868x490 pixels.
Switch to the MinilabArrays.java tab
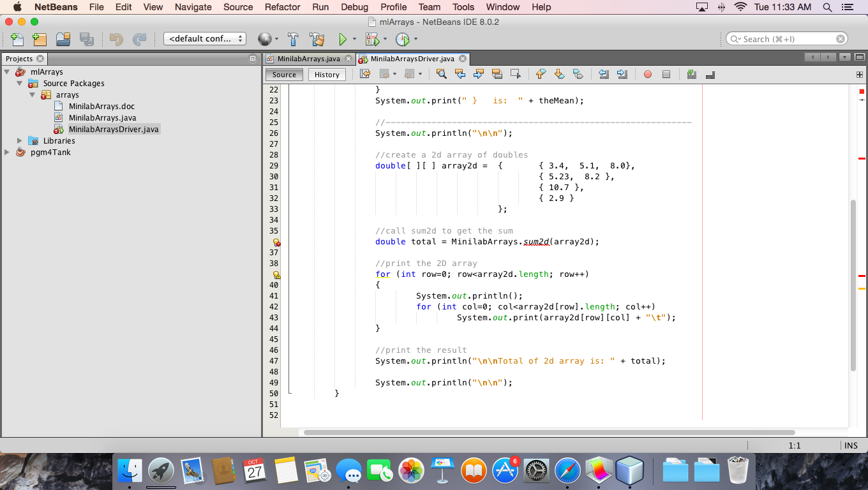(308, 59)
